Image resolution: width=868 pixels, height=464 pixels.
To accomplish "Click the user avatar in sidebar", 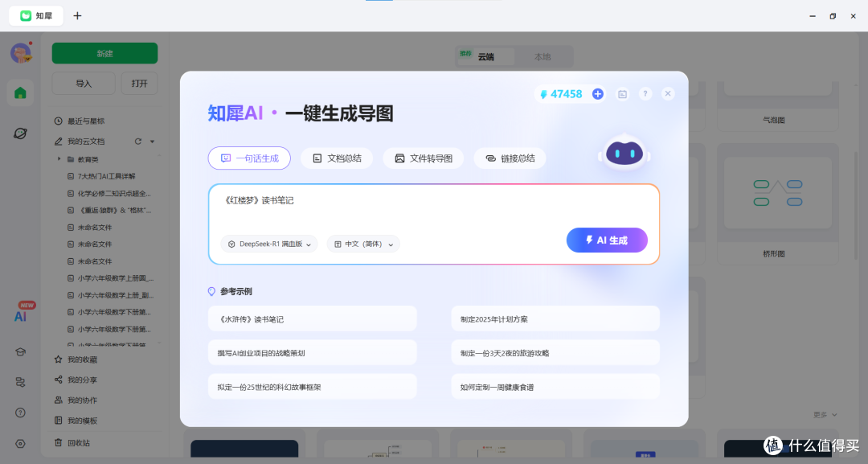I will tap(20, 53).
